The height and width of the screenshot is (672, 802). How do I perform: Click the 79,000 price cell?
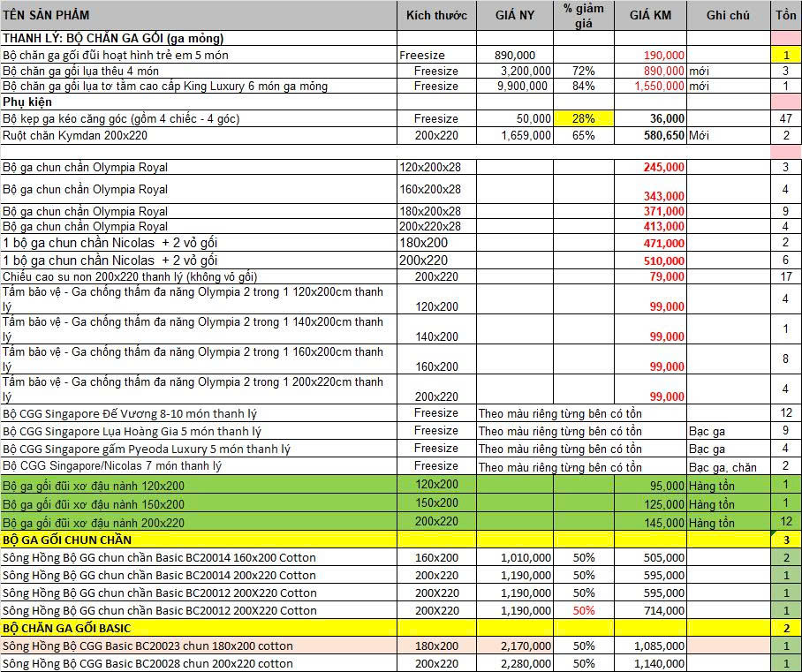tap(650, 276)
